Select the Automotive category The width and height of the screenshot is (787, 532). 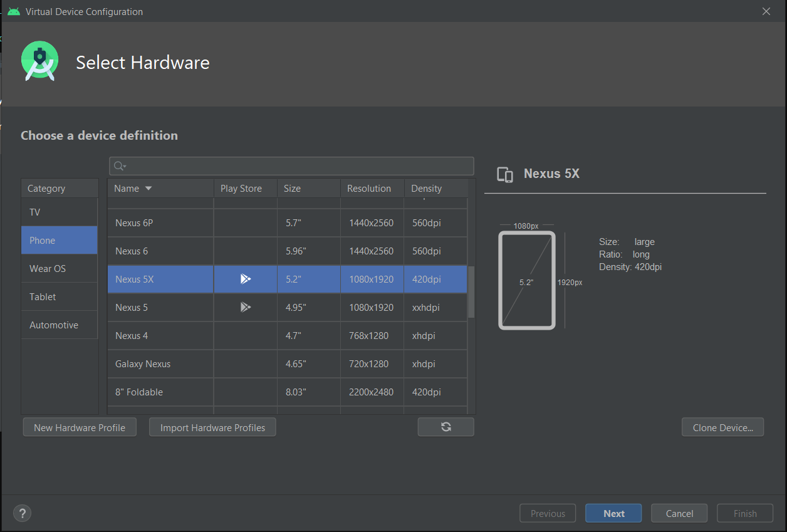tap(60, 325)
